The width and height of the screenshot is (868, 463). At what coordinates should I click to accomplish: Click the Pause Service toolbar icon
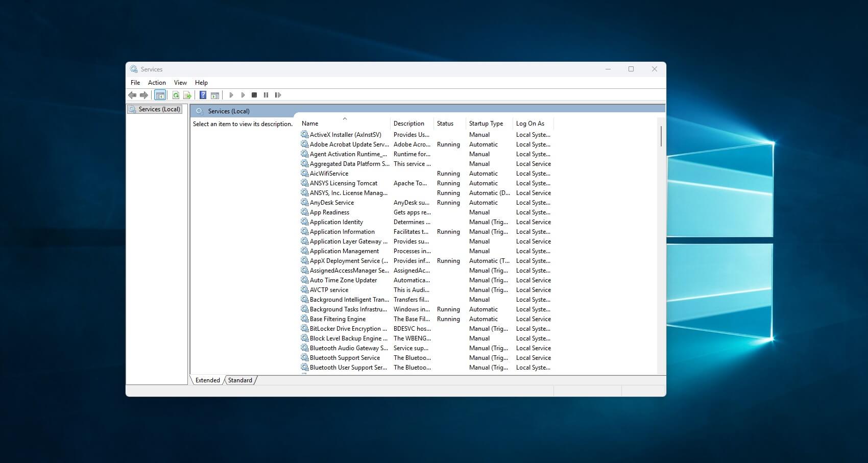(x=266, y=95)
